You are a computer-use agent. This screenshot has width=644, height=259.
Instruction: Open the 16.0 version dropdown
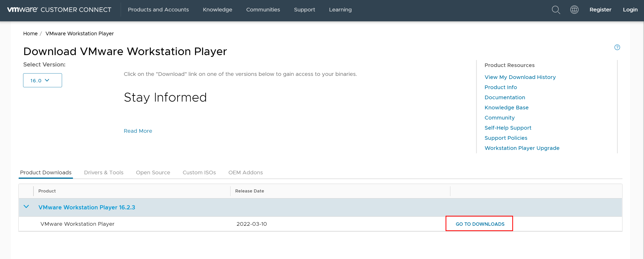tap(43, 80)
